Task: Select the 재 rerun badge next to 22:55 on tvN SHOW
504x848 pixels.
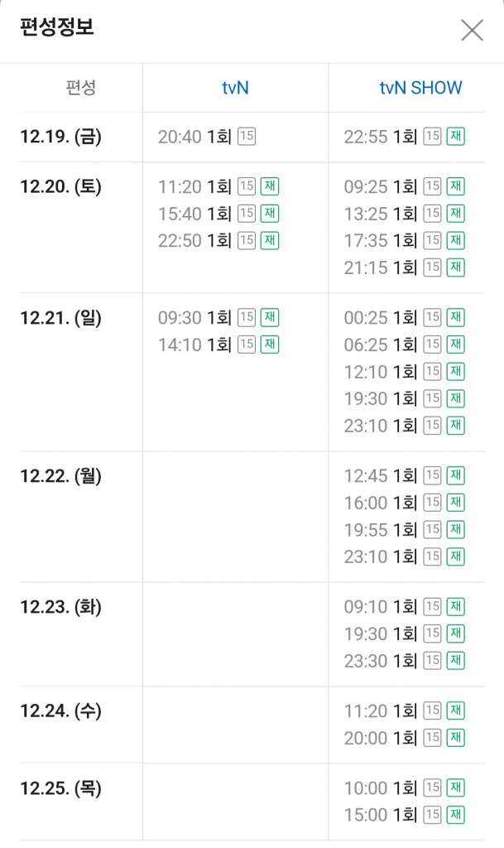Action: pos(454,137)
